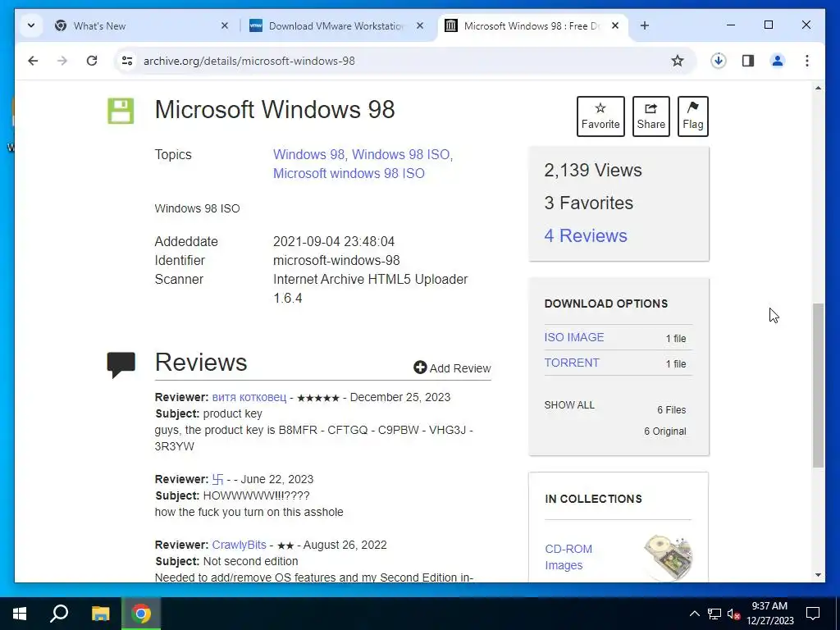The height and width of the screenshot is (630, 840).
Task: Click the browser back arrow
Action: [33, 61]
